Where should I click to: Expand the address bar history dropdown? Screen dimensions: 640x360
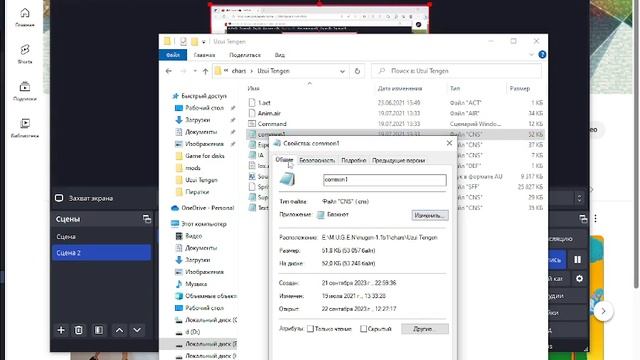pos(342,71)
